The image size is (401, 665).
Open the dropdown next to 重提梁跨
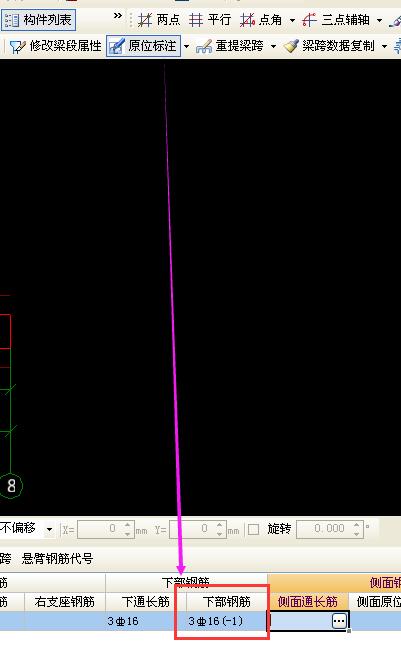click(273, 46)
